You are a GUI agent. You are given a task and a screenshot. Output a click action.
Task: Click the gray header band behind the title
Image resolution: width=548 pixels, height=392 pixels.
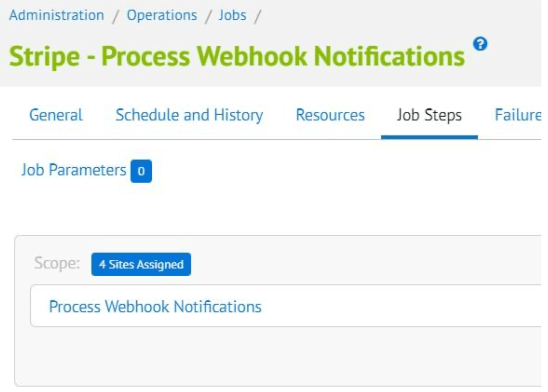tap(271, 43)
